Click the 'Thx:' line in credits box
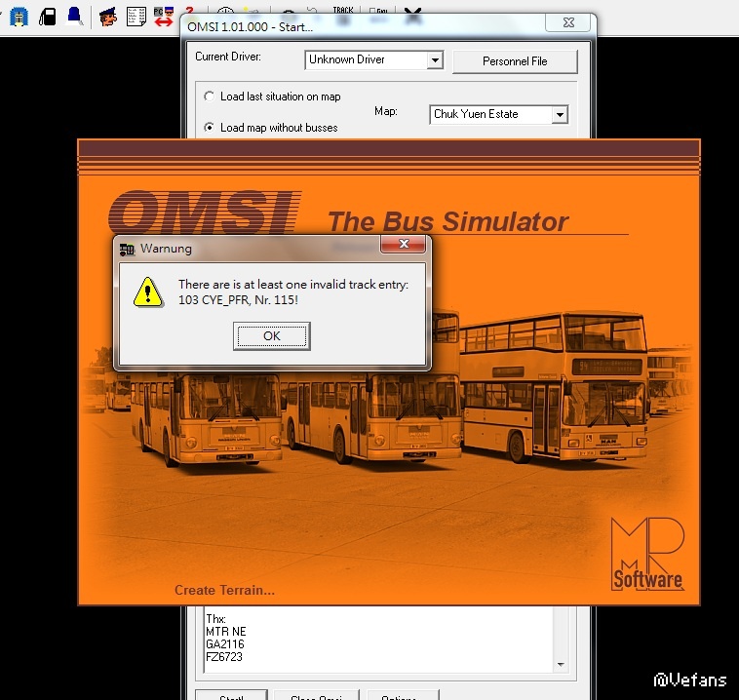Screen dimensions: 739x700 tap(215, 619)
